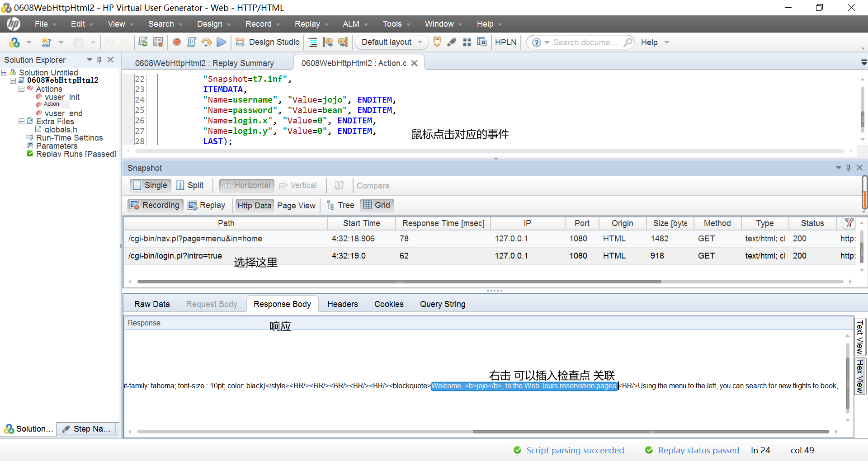Click the Add Script solution icon
The height and width of the screenshot is (461, 868).
click(x=14, y=42)
